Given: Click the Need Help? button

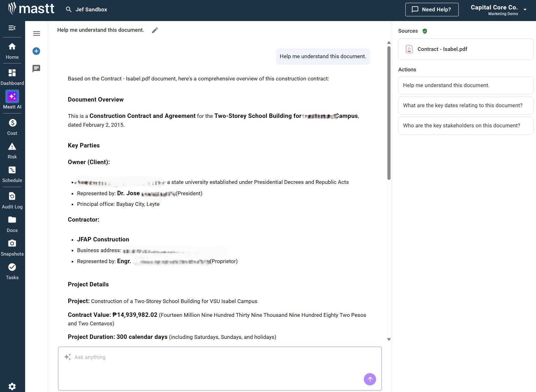Looking at the screenshot, I should 432,9.
